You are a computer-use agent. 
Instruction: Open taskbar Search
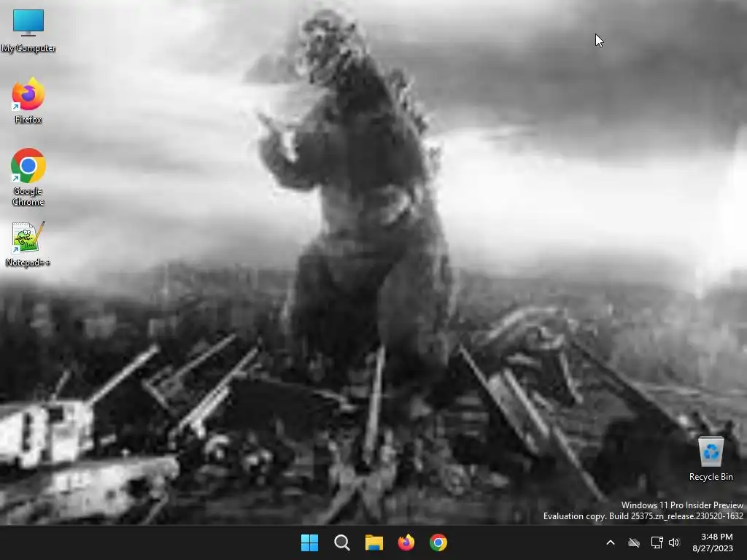pyautogui.click(x=341, y=542)
